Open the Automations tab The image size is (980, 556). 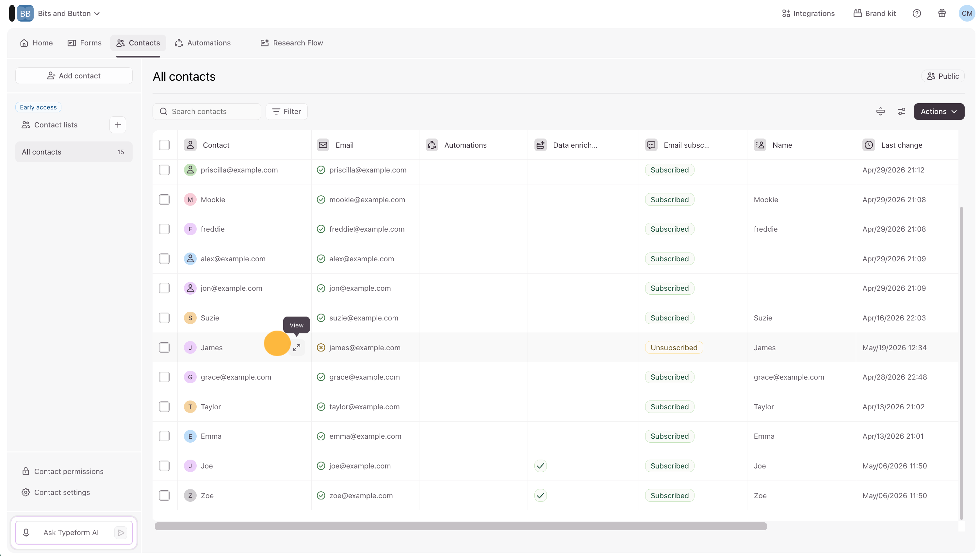pos(203,43)
